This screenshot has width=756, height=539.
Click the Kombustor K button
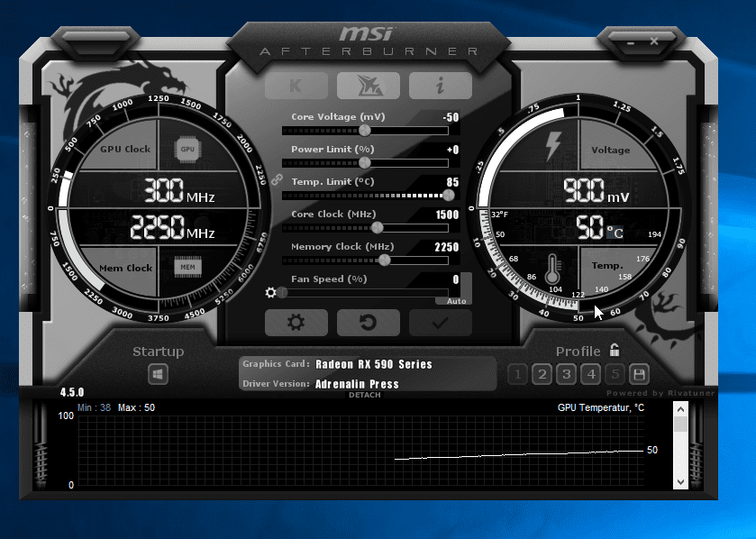[x=296, y=86]
